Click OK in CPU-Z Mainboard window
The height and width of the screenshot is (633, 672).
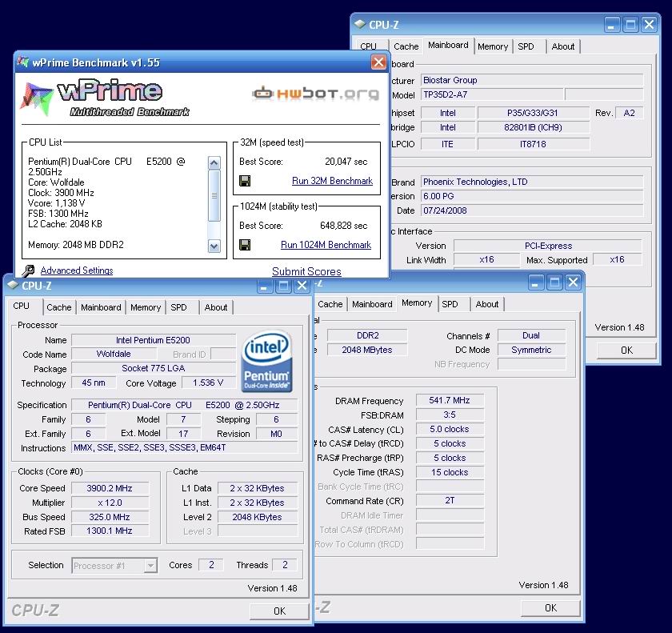[626, 351]
